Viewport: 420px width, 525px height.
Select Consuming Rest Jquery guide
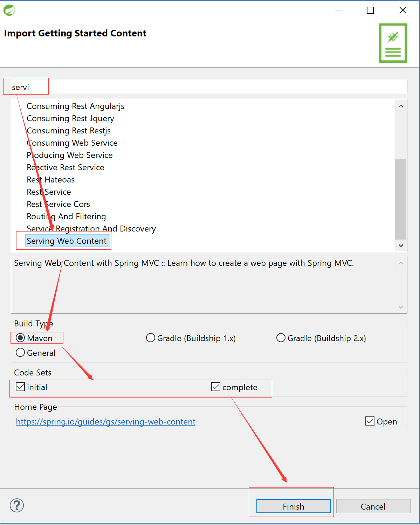70,118
